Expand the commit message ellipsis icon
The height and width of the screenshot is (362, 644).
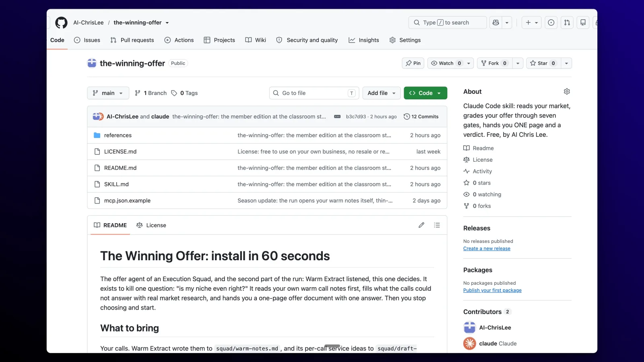coord(337,117)
